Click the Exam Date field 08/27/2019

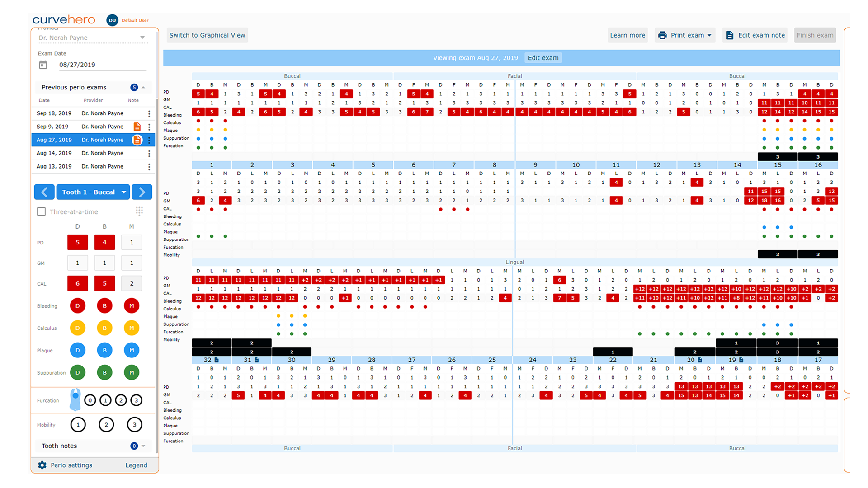[103, 65]
